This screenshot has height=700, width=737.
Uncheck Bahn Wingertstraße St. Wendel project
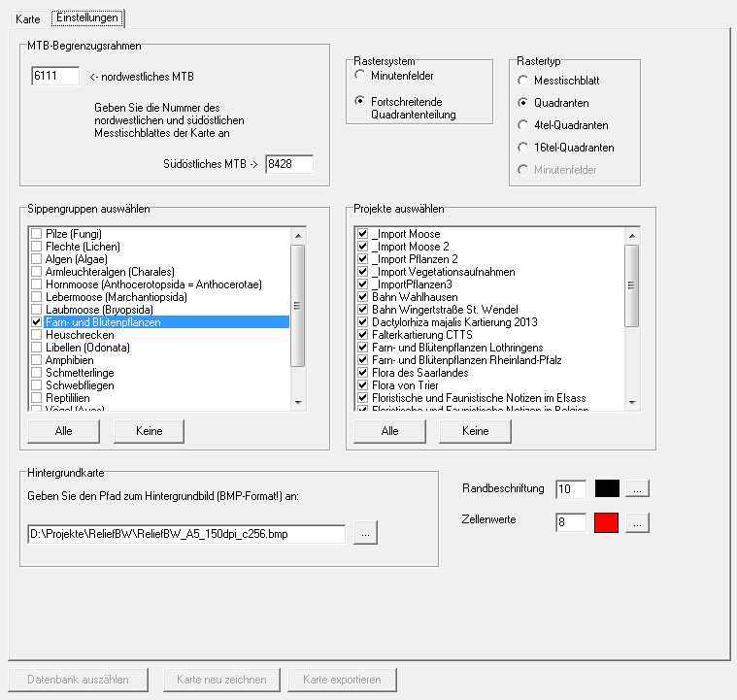362,310
